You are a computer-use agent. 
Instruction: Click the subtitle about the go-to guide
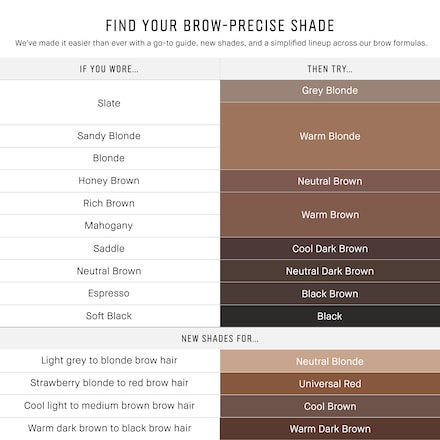[x=221, y=43]
